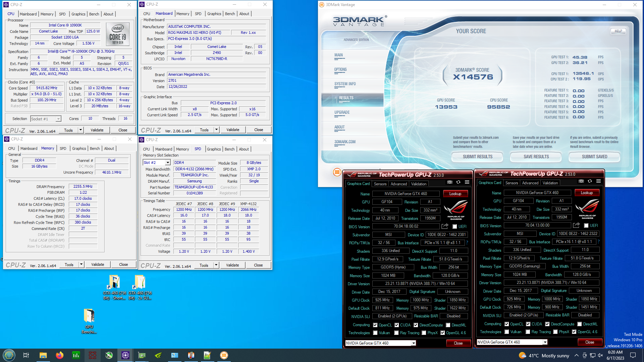Refresh the right GPU-Z window

tap(590, 181)
